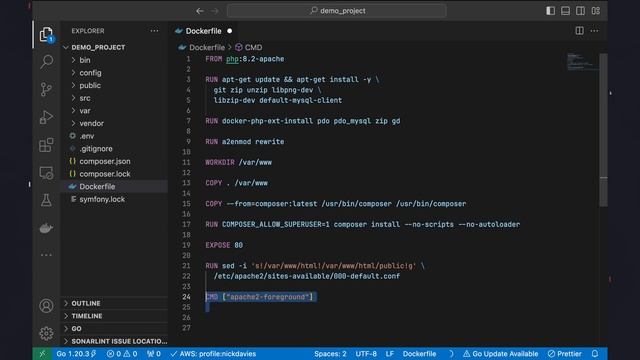Screen dimensions: 640x360
Task: Go back using the navigation arrow
Action: click(200, 11)
